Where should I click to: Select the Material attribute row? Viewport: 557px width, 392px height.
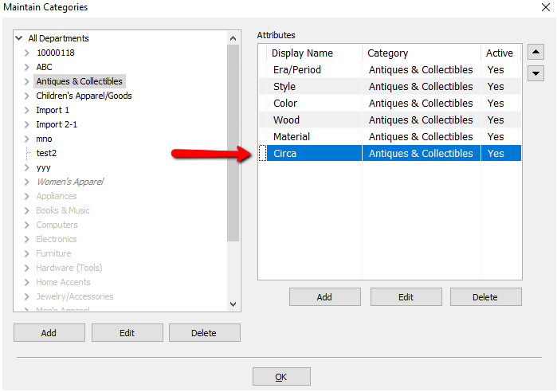[x=390, y=136]
